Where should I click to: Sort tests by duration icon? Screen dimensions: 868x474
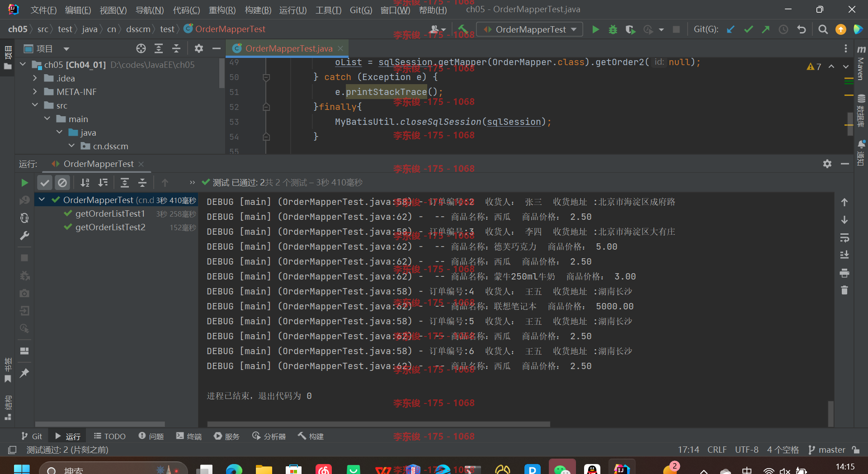click(x=103, y=183)
